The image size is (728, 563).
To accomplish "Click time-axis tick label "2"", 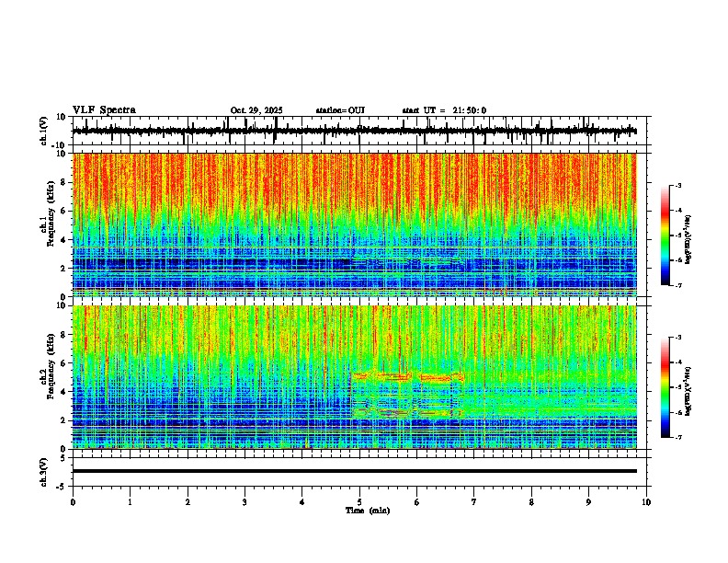I will (x=188, y=502).
